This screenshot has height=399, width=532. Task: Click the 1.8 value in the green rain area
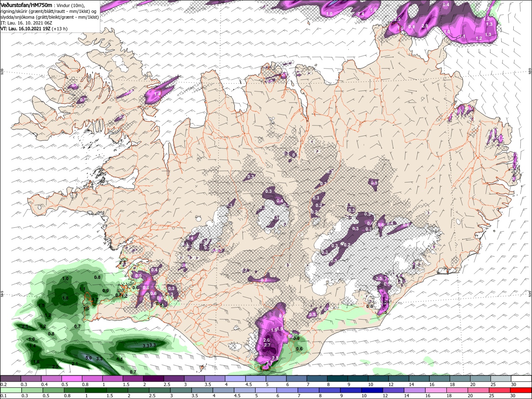click(x=65, y=298)
